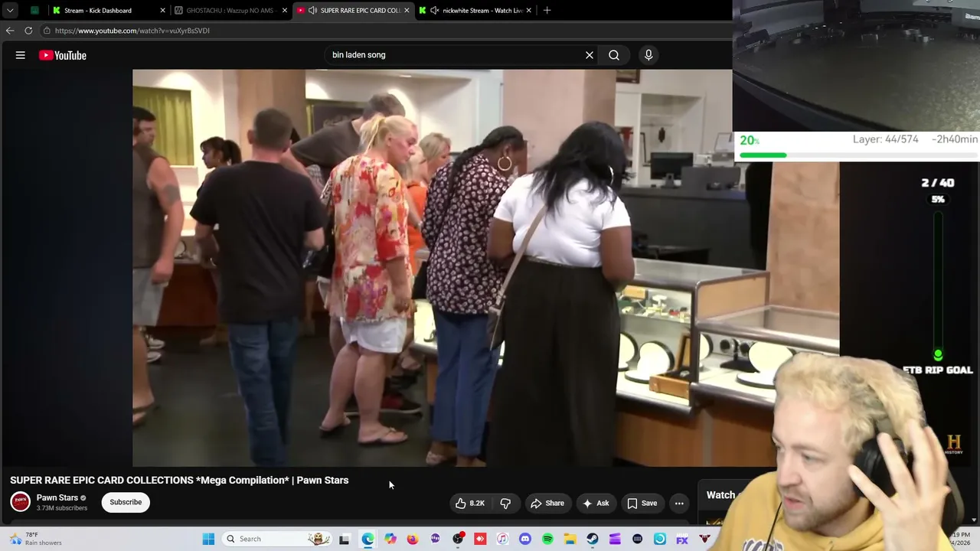Screen dimensions: 980x551
Task: Open the browser tab list dropdown
Action: [10, 11]
